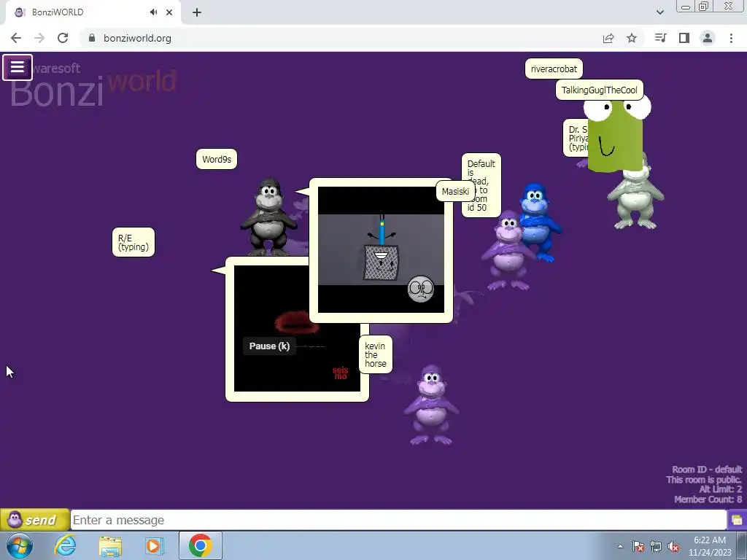Open the Chrome profile icon
This screenshot has width=747, height=560.
(708, 38)
